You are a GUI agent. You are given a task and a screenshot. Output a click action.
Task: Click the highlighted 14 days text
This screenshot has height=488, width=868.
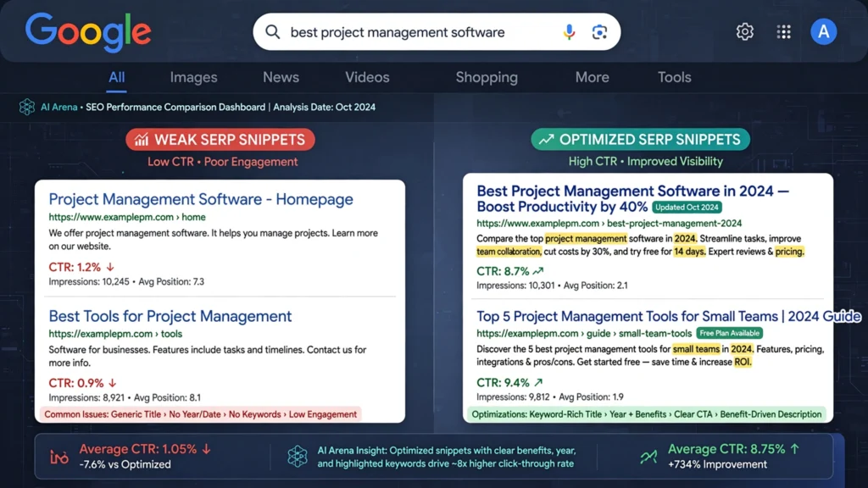689,251
